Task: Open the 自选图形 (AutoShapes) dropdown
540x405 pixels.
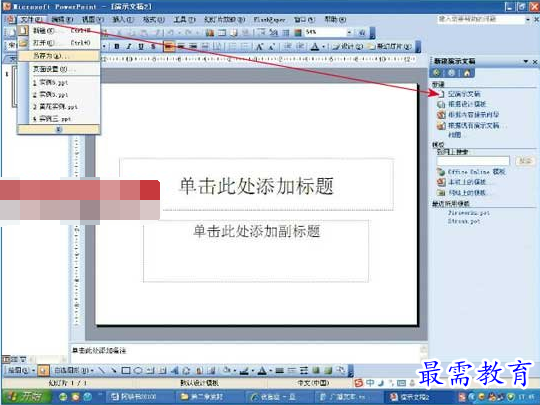Action: click(x=74, y=371)
